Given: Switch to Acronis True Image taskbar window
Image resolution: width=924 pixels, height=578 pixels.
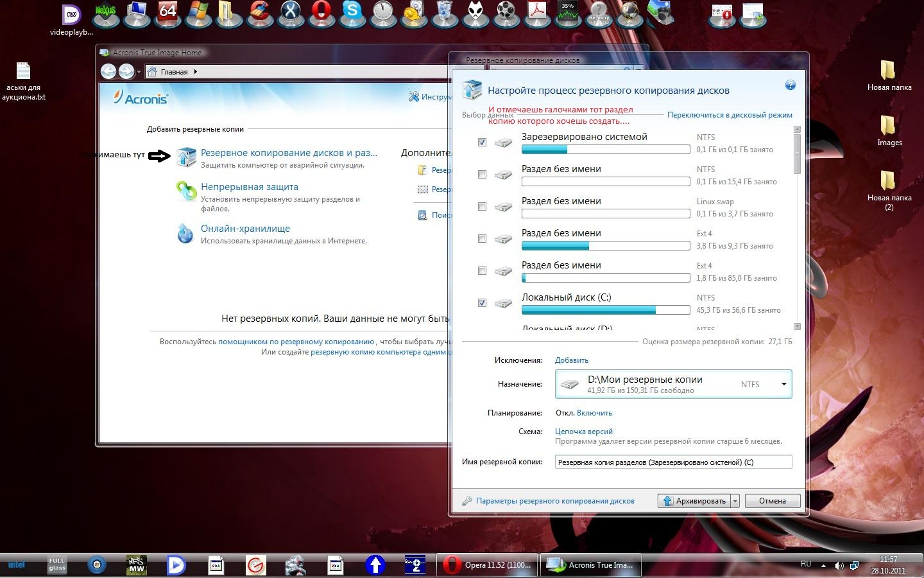Looking at the screenshot, I should 591,565.
